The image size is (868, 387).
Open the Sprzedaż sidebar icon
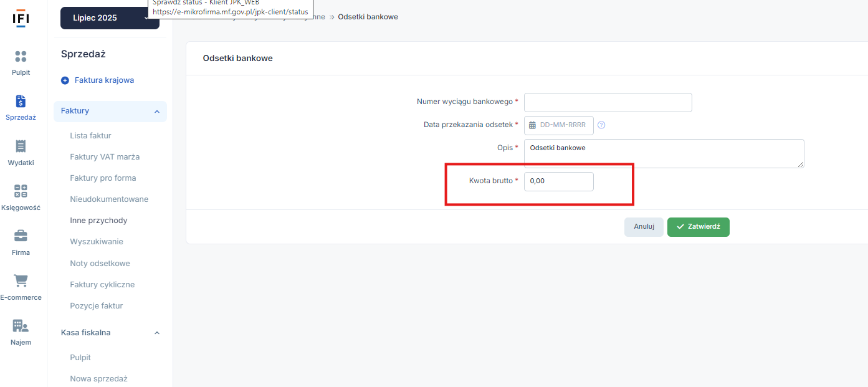pyautogui.click(x=21, y=102)
